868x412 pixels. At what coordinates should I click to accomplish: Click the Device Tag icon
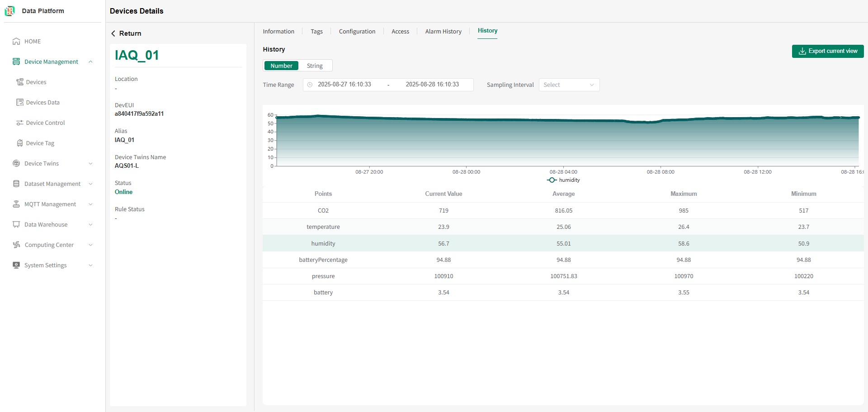point(20,143)
